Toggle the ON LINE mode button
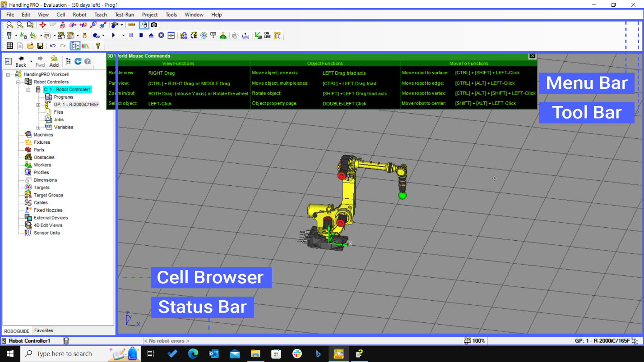This screenshot has width=644, height=362. 267,35
